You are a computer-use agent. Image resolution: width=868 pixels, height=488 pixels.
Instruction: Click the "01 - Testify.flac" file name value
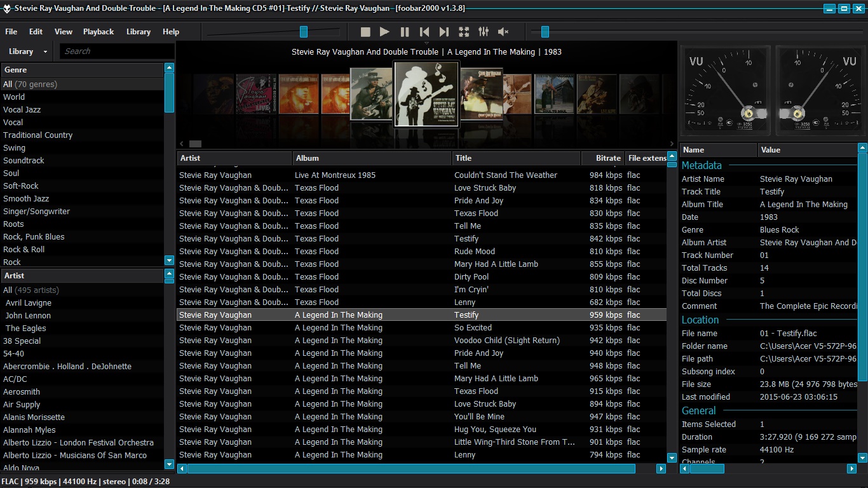coord(789,334)
